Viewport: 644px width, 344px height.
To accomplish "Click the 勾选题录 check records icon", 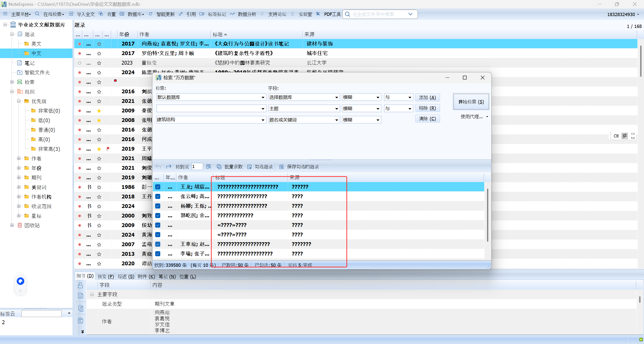I will (x=250, y=167).
